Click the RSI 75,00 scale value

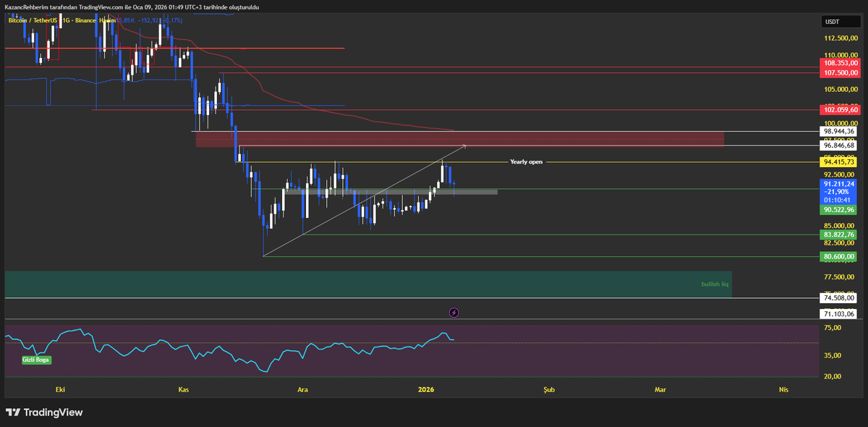833,328
